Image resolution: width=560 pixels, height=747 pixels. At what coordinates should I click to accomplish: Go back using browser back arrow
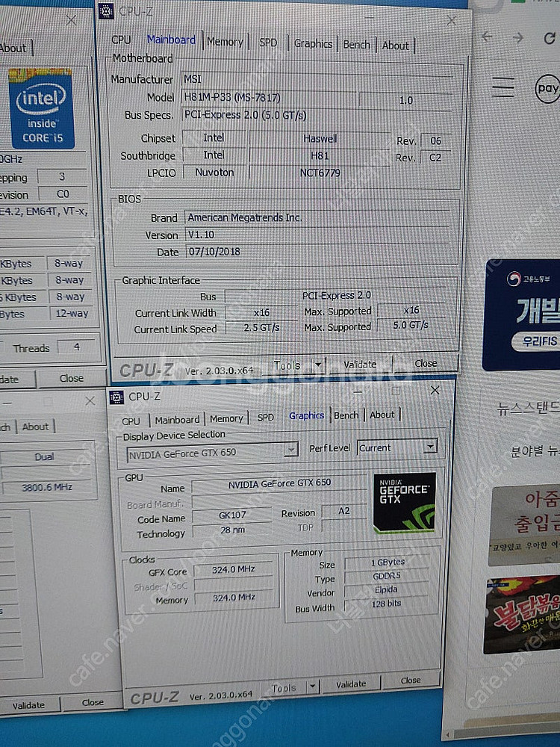[x=487, y=37]
